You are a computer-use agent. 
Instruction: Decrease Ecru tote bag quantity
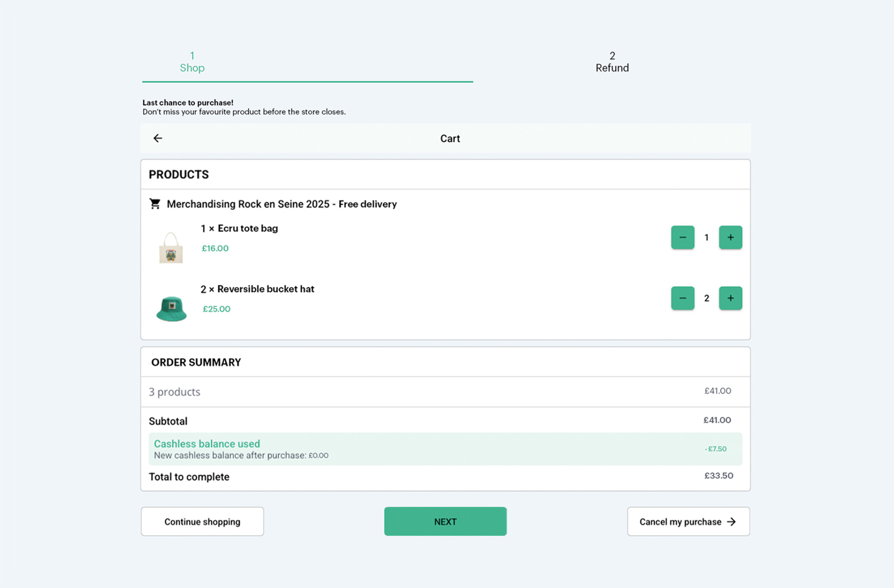coord(682,237)
